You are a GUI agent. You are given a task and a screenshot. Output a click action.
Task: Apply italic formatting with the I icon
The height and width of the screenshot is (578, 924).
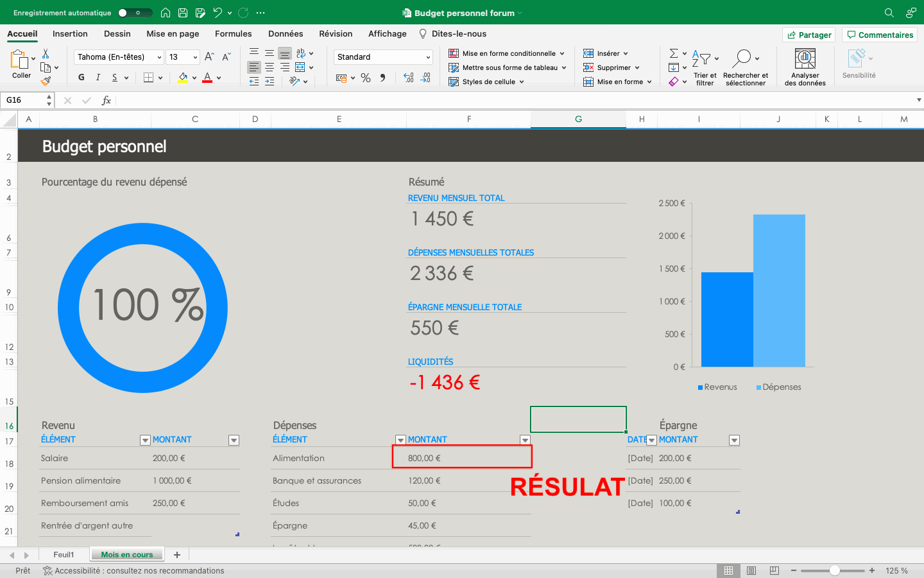(x=98, y=78)
